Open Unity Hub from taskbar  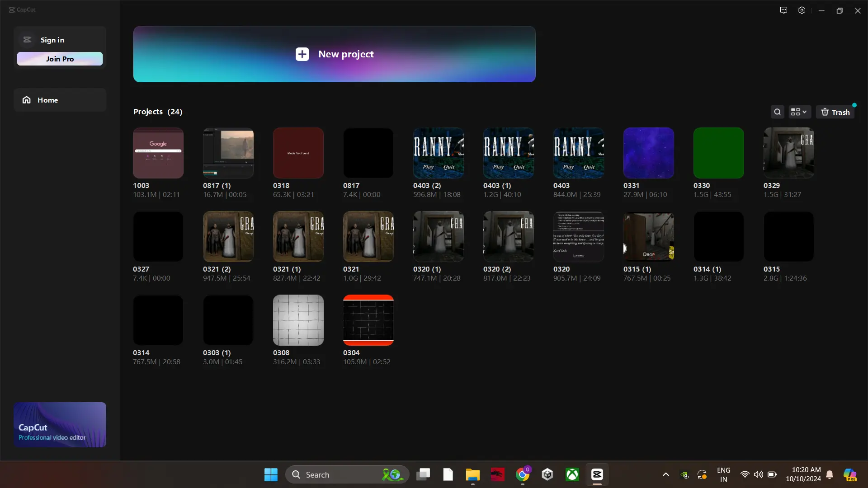point(547,474)
